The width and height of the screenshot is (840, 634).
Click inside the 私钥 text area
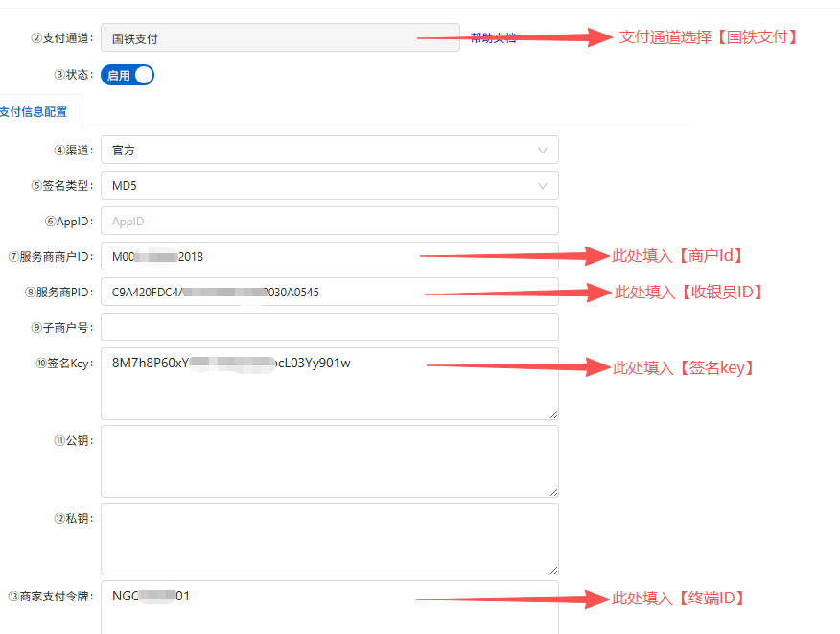(329, 538)
